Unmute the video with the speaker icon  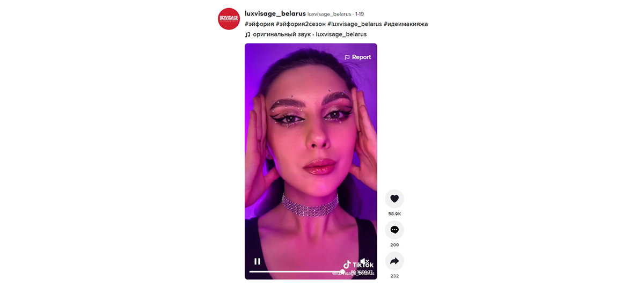coord(364,261)
